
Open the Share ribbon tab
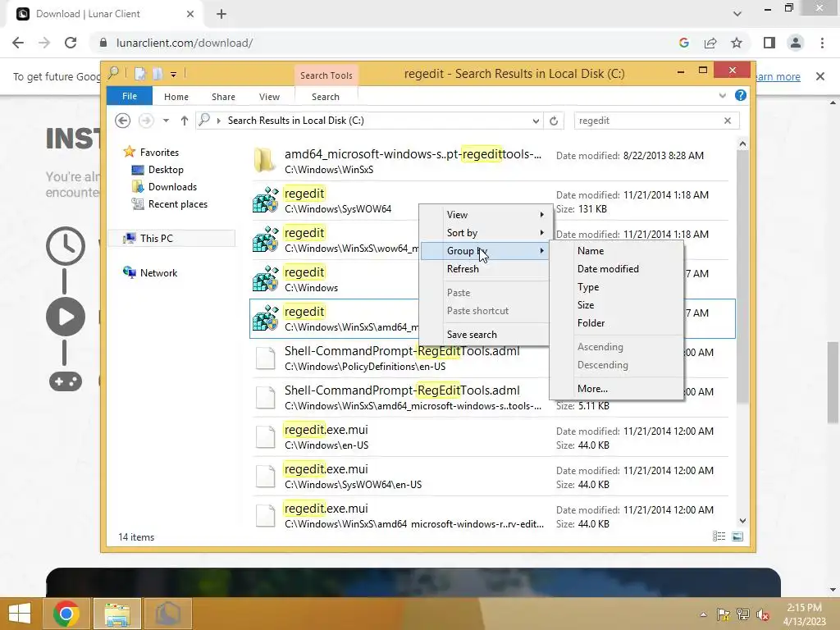point(223,97)
